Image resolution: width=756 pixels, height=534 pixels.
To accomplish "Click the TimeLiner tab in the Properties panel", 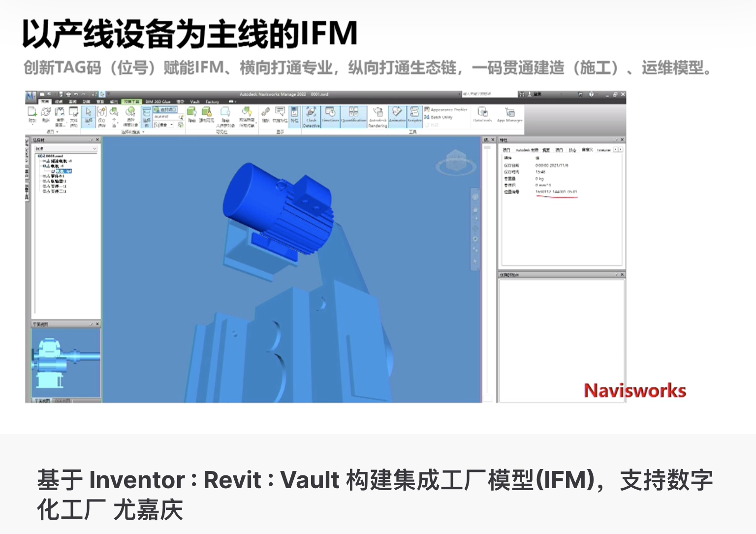I will (x=603, y=150).
